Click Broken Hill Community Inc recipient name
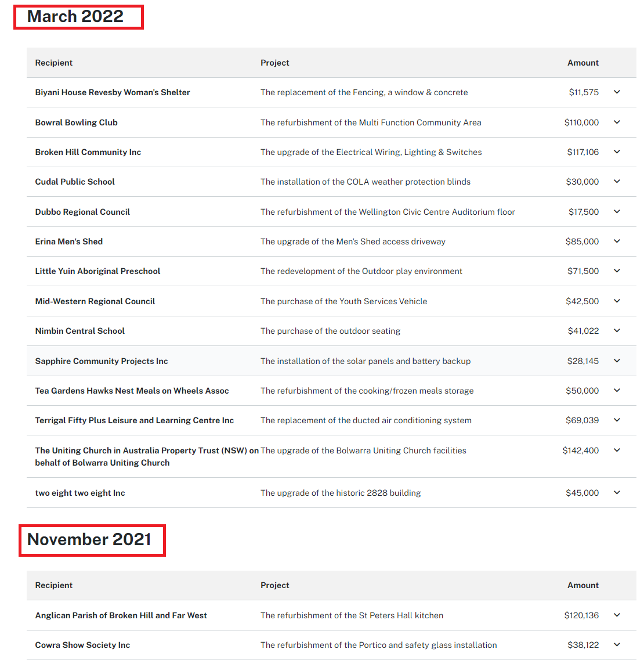 88,152
